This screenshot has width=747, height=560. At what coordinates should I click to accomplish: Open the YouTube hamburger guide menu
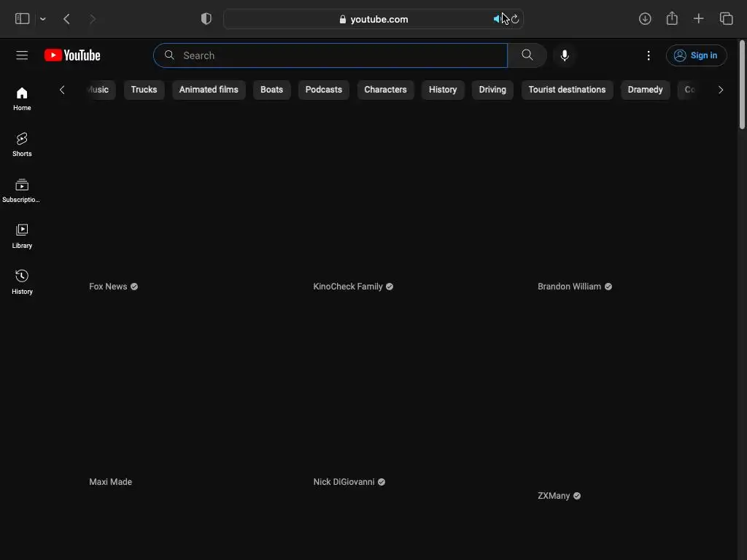[x=22, y=55]
